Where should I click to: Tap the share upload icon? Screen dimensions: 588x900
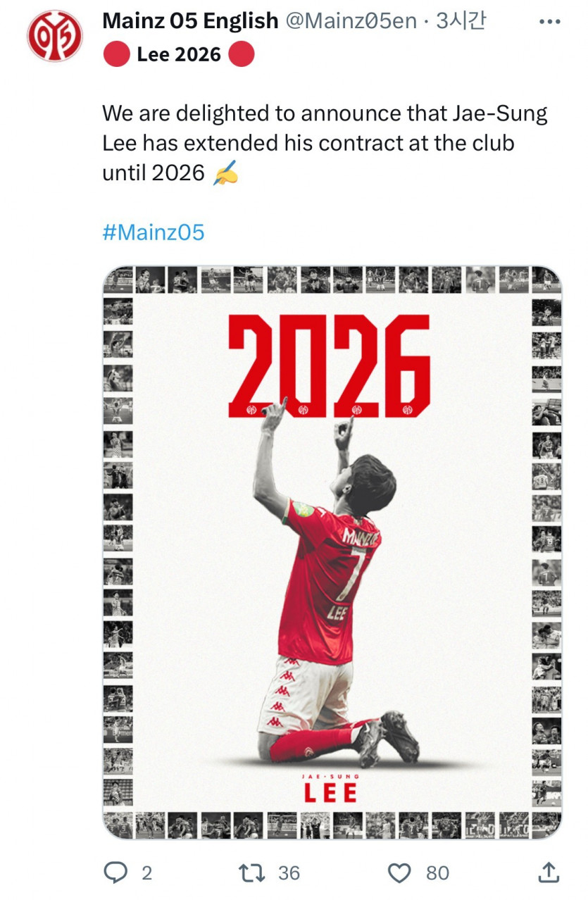tap(549, 873)
